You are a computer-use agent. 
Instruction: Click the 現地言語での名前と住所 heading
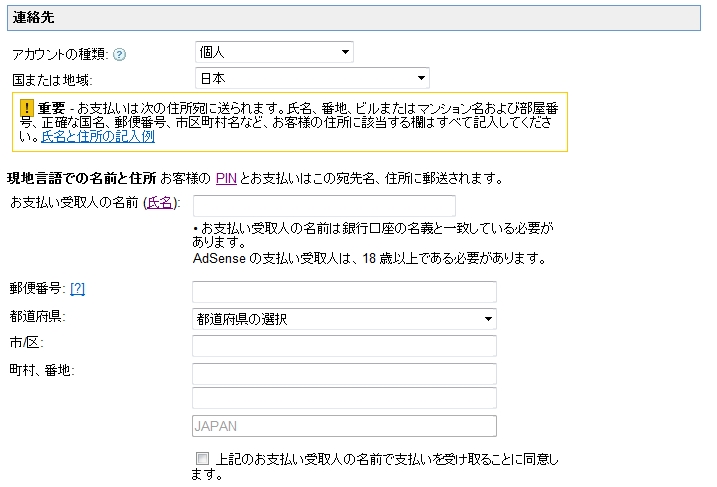coord(82,178)
